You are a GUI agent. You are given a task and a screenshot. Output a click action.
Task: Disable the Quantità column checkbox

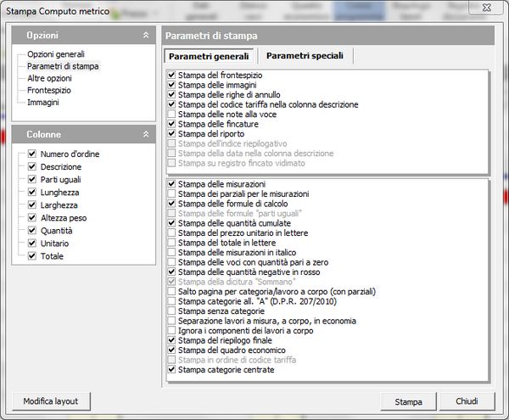tap(32, 231)
